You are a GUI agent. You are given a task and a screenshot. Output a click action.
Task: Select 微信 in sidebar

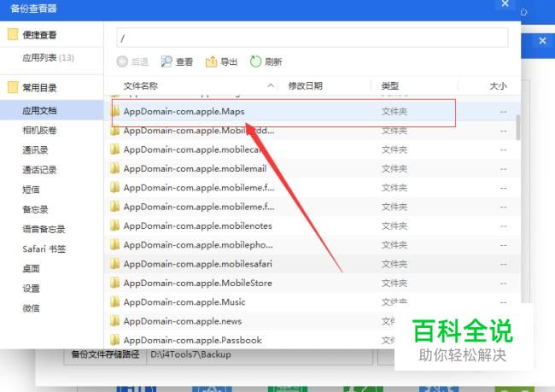click(31, 308)
